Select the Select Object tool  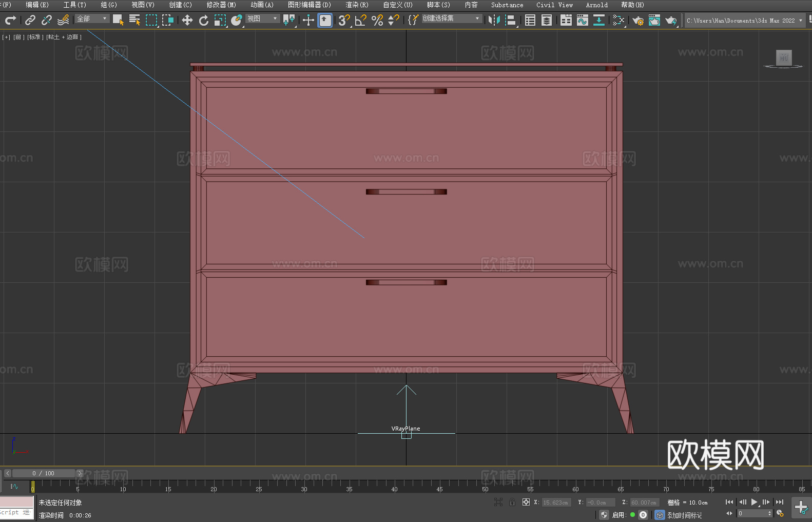[x=118, y=20]
